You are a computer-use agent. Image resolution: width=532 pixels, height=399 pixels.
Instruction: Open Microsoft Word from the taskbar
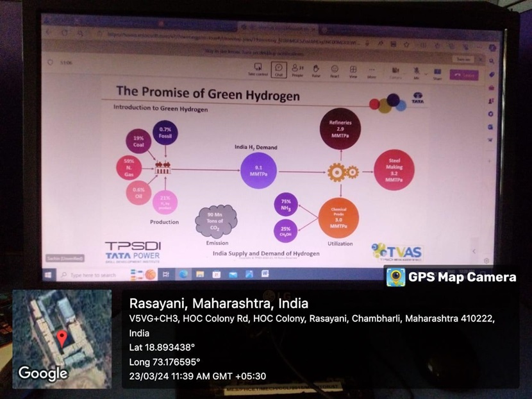pos(266,274)
